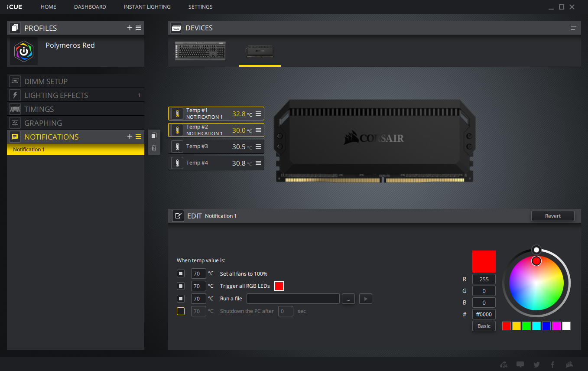Open the GRAPHING section
Image resolution: width=588 pixels, height=371 pixels.
pos(76,123)
